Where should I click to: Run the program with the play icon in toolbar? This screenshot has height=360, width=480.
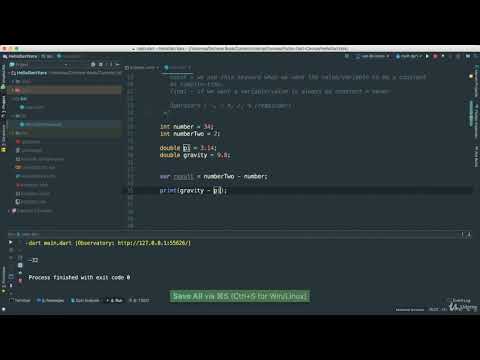coord(427,56)
